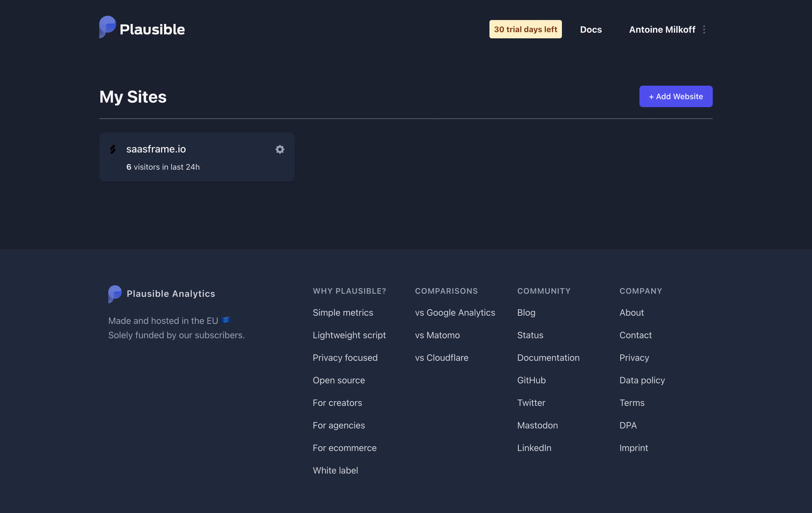This screenshot has height=513, width=812.
Task: Open the For ecommerce link
Action: [x=344, y=448]
